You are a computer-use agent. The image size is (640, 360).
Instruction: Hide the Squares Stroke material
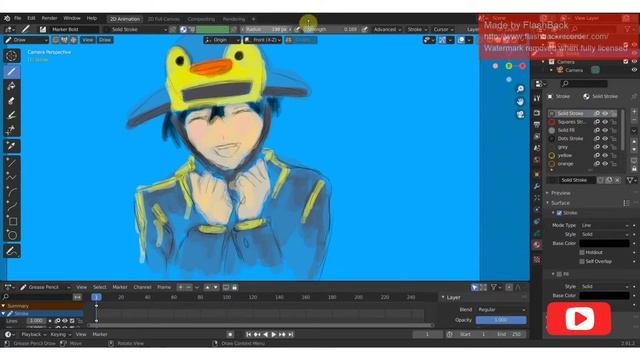(x=605, y=122)
